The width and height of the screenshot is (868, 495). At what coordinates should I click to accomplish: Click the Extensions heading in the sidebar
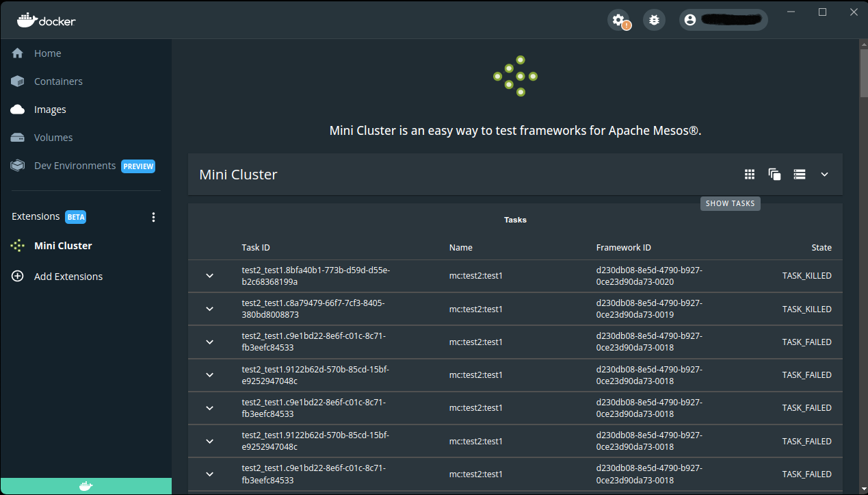(36, 216)
